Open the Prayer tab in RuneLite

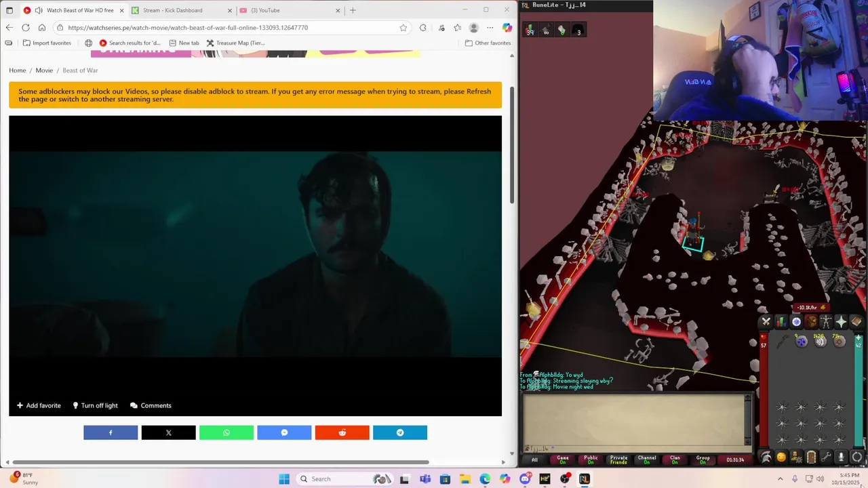point(842,321)
